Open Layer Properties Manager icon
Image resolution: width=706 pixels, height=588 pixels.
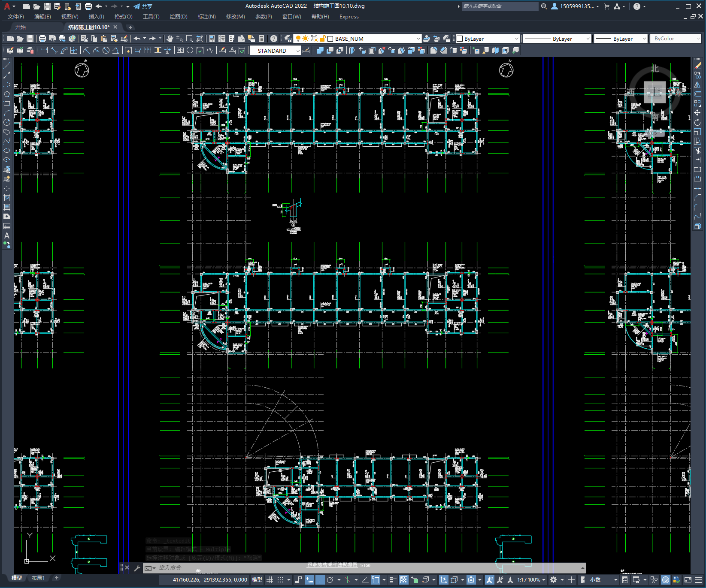tap(288, 39)
